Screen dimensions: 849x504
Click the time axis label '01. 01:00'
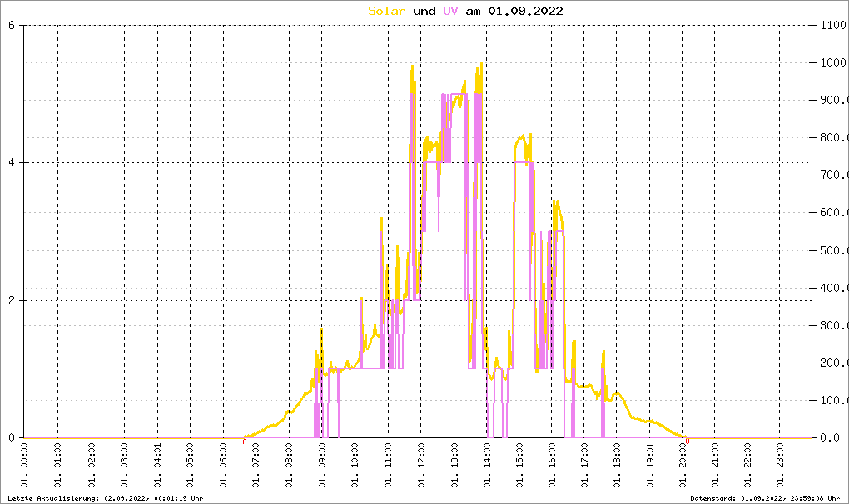pos(58,465)
